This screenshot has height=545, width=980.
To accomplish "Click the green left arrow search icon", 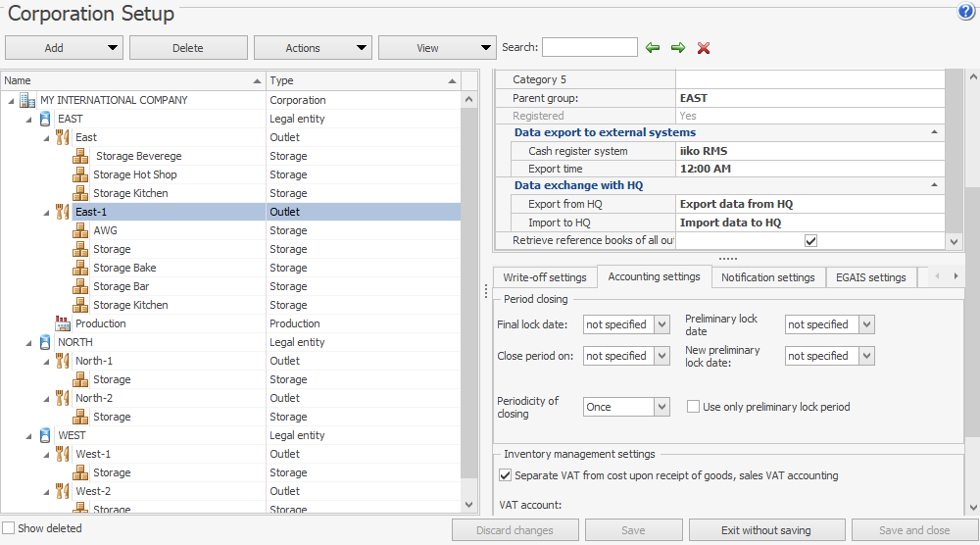I will point(653,47).
